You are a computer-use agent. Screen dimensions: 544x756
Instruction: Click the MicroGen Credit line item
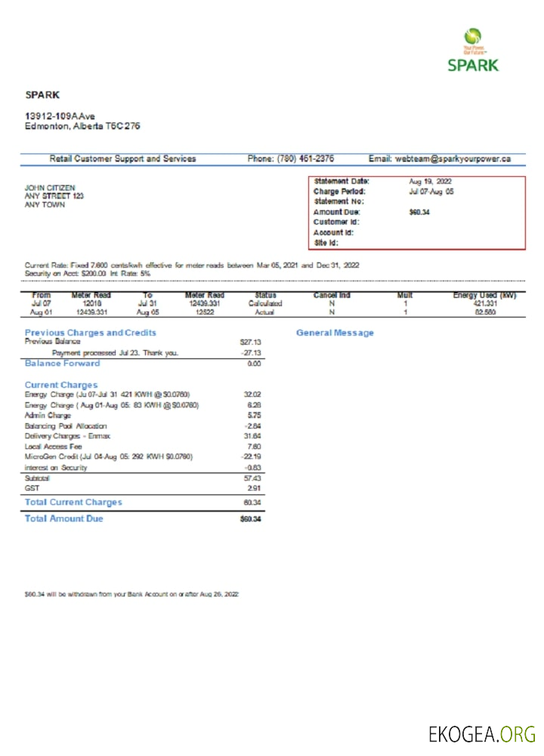[x=109, y=457]
